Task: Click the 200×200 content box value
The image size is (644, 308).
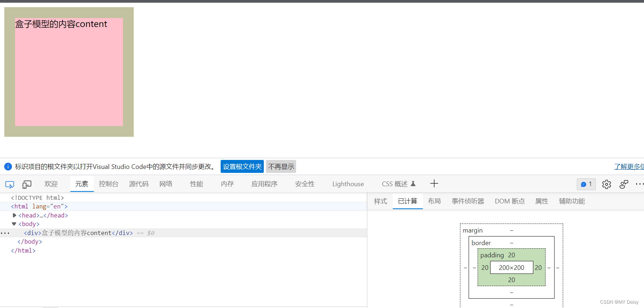Action: (511, 268)
